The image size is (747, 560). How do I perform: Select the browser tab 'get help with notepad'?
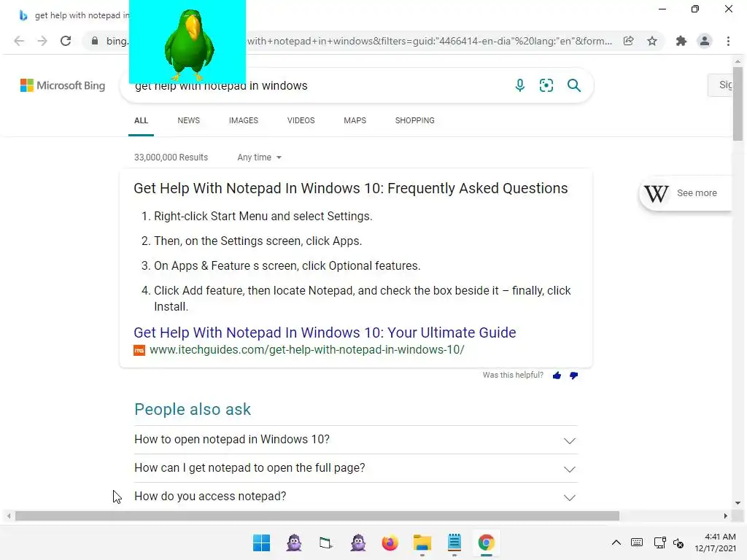click(74, 15)
